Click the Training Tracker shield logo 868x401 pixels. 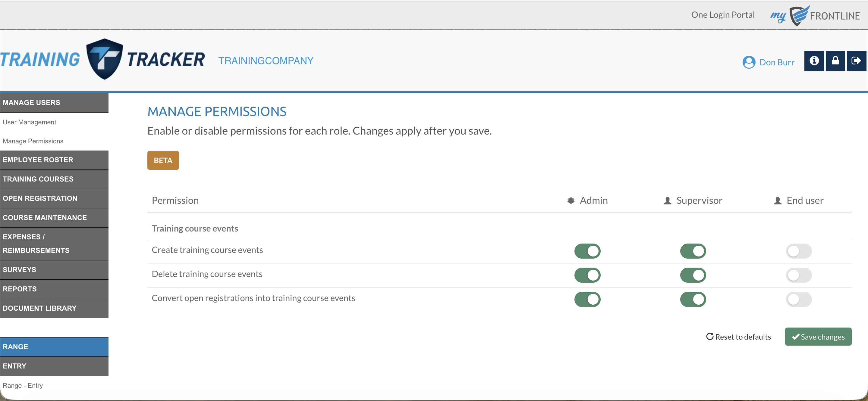(105, 59)
